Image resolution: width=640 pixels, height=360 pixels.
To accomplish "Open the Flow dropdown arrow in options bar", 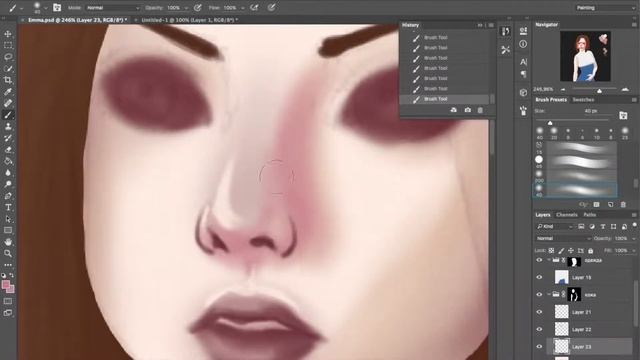I will [242, 8].
